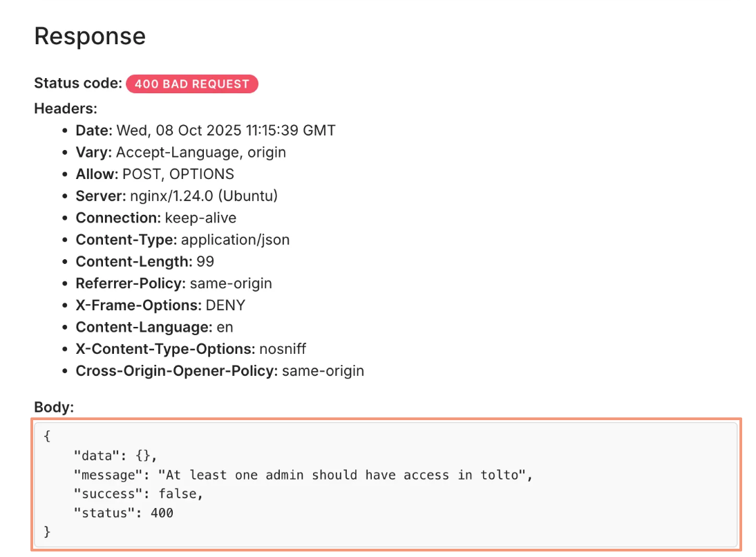Click the "status": 400 line in body
The width and height of the screenshot is (756, 557).
[124, 513]
